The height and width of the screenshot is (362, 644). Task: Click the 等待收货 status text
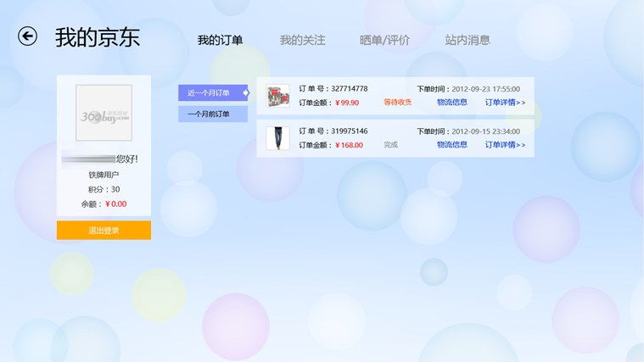point(398,103)
